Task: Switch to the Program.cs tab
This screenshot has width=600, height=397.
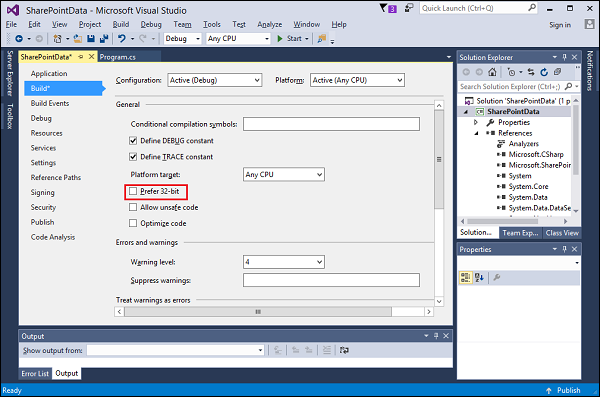Action: pyautogui.click(x=117, y=57)
